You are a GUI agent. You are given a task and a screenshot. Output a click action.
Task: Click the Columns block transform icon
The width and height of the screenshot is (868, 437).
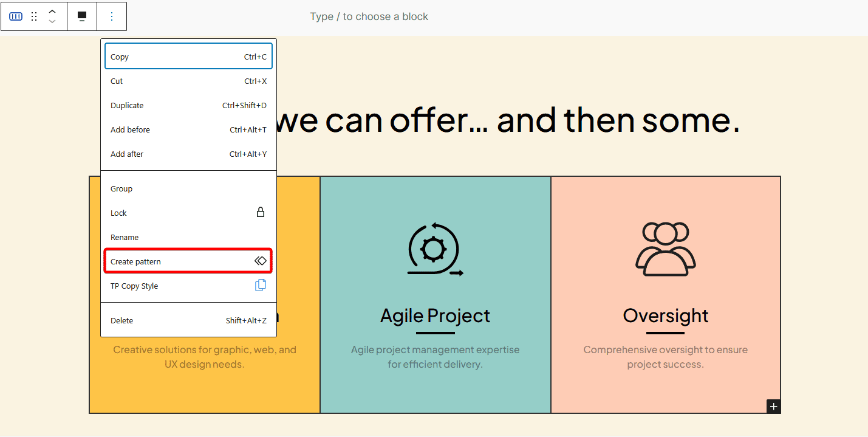coord(15,16)
